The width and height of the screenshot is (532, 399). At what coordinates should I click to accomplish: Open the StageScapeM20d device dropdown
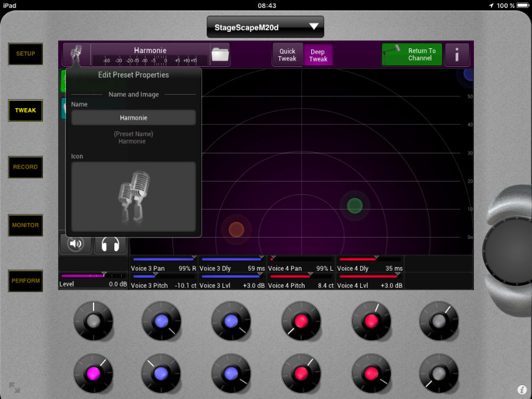click(x=265, y=27)
